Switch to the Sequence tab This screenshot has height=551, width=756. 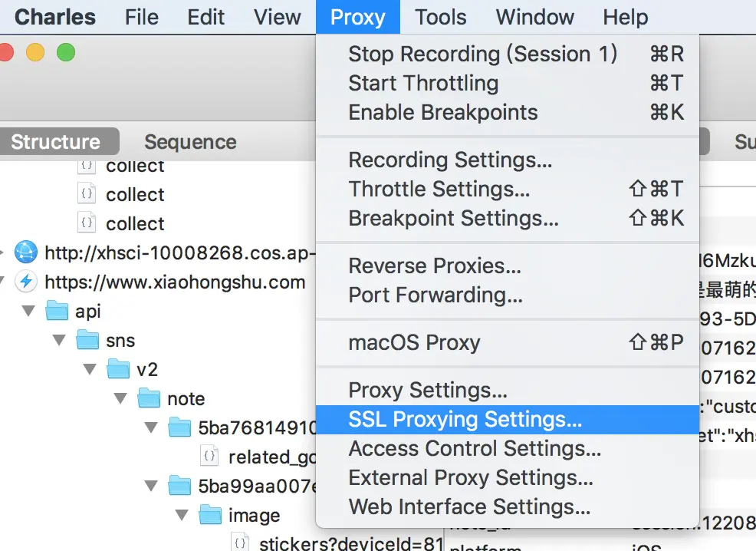pyautogui.click(x=190, y=142)
